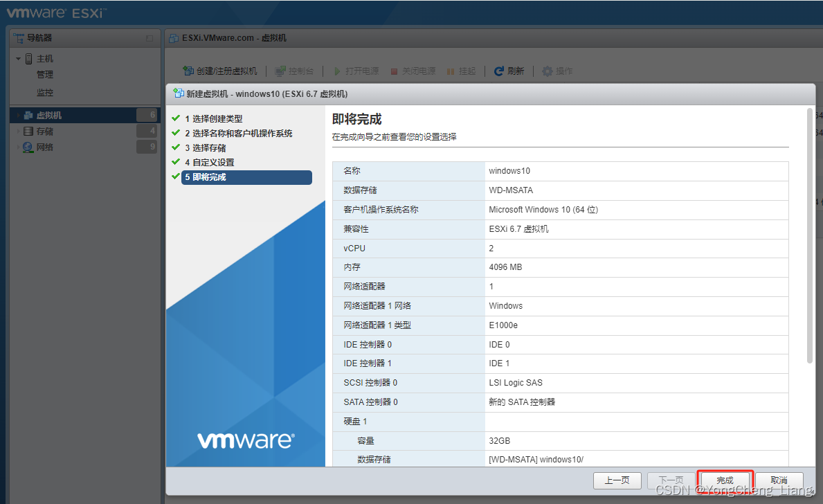Open the Host (主机) navigator item

click(44, 59)
